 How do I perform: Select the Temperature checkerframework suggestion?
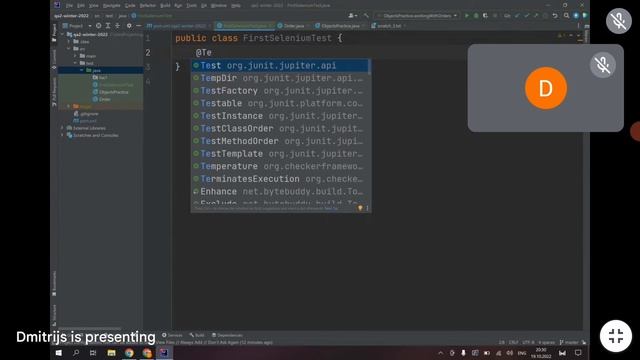pyautogui.click(x=280, y=167)
